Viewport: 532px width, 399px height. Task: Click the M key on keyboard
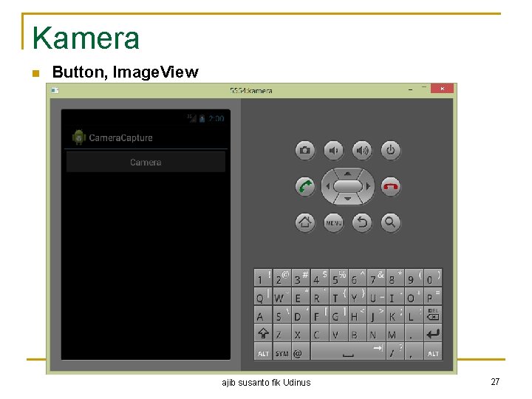coord(395,333)
